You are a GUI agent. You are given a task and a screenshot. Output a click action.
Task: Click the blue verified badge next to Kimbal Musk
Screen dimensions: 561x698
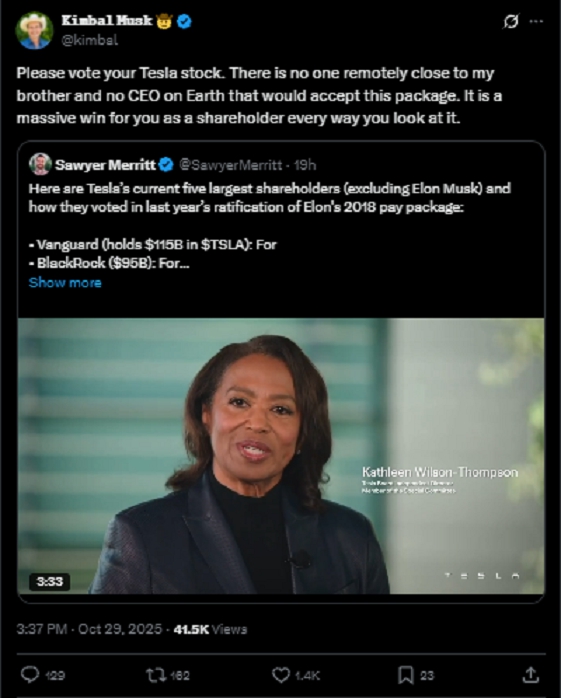tap(184, 21)
